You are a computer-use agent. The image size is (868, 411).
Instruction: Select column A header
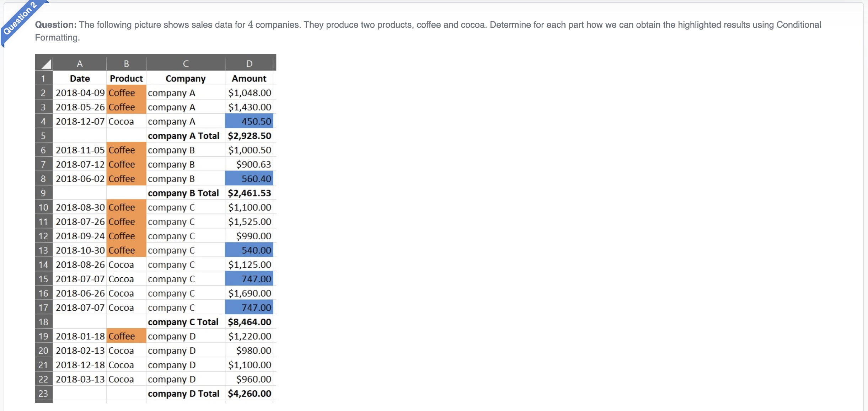pos(80,64)
